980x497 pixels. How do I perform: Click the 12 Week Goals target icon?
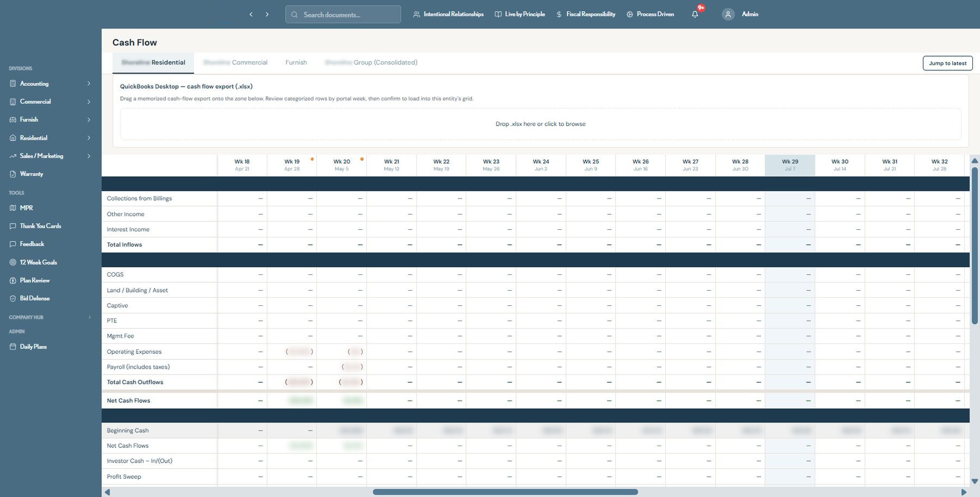pyautogui.click(x=13, y=262)
